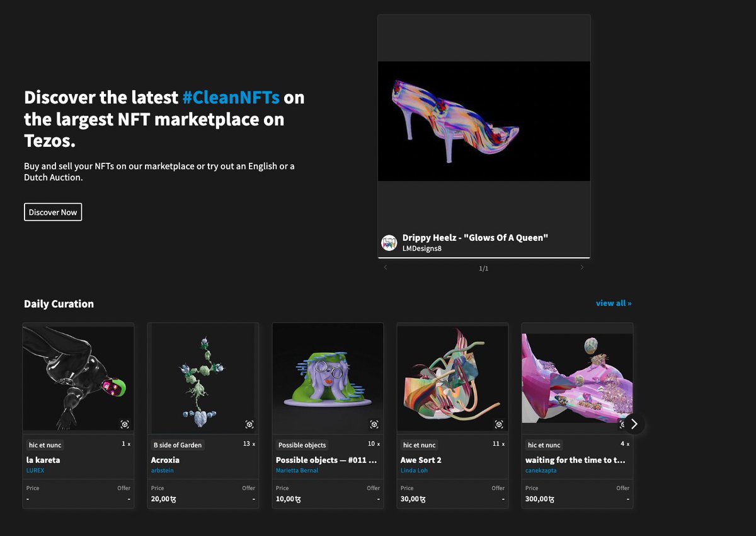Open the Awe Sort 2 artwork thumbnail
The height and width of the screenshot is (536, 756).
pyautogui.click(x=452, y=378)
